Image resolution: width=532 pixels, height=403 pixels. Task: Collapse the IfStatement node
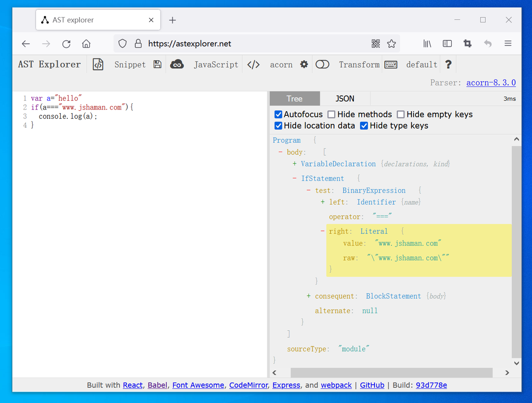(x=295, y=179)
